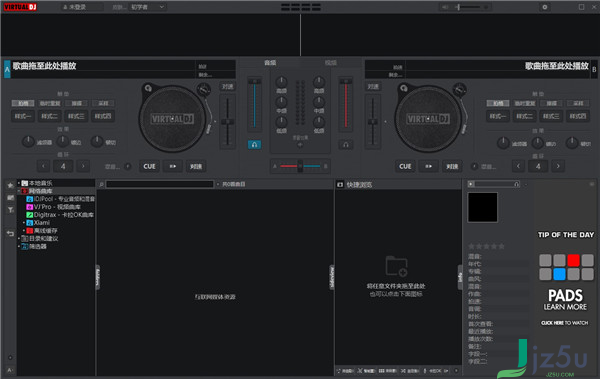Viewport: 600px width, 379px height.
Task: Increase deck B loop length arrow
Action: coord(558,166)
